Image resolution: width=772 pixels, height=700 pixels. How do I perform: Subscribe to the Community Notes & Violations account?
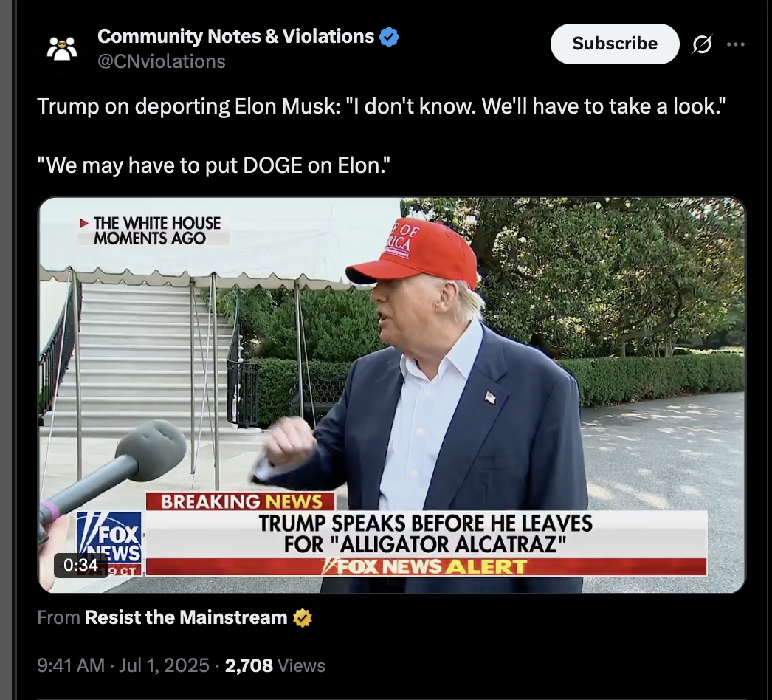(x=615, y=44)
